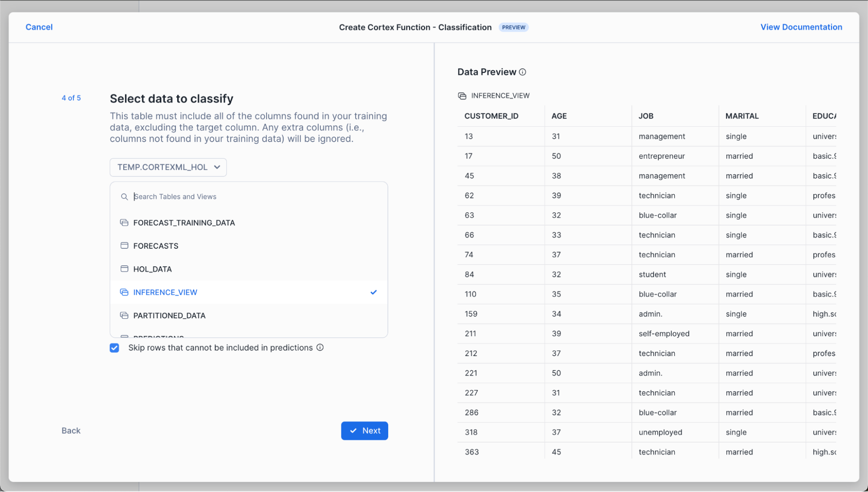Uncheck Skip rows that cannot be included
This screenshot has height=492, width=868.
(x=115, y=348)
